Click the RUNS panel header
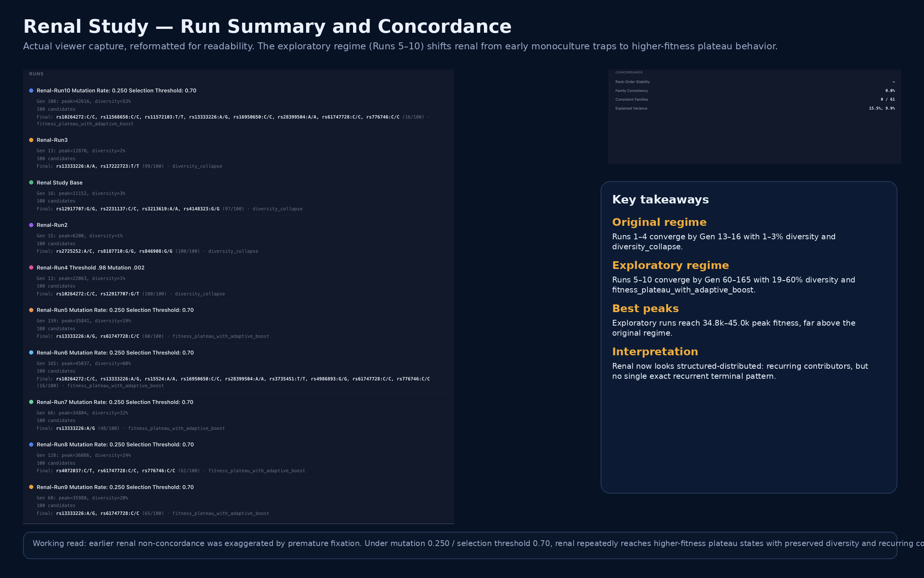Image resolution: width=924 pixels, height=578 pixels. [x=36, y=74]
